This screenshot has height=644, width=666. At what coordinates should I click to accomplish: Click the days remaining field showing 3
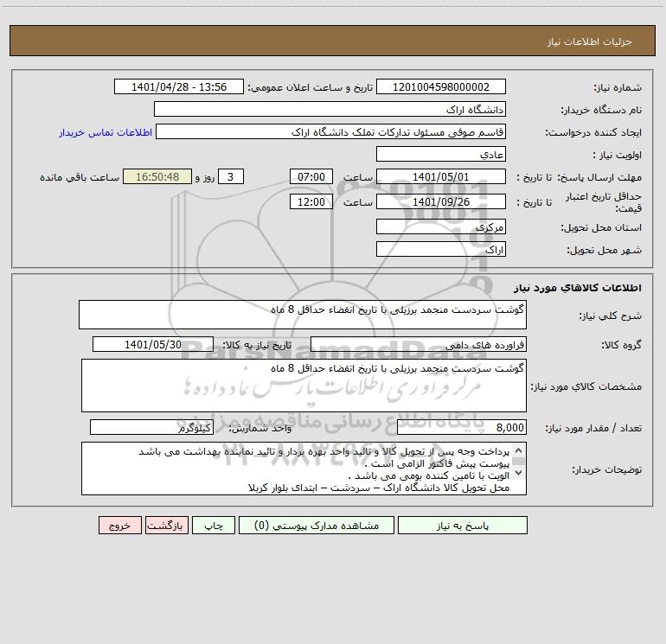pyautogui.click(x=231, y=176)
